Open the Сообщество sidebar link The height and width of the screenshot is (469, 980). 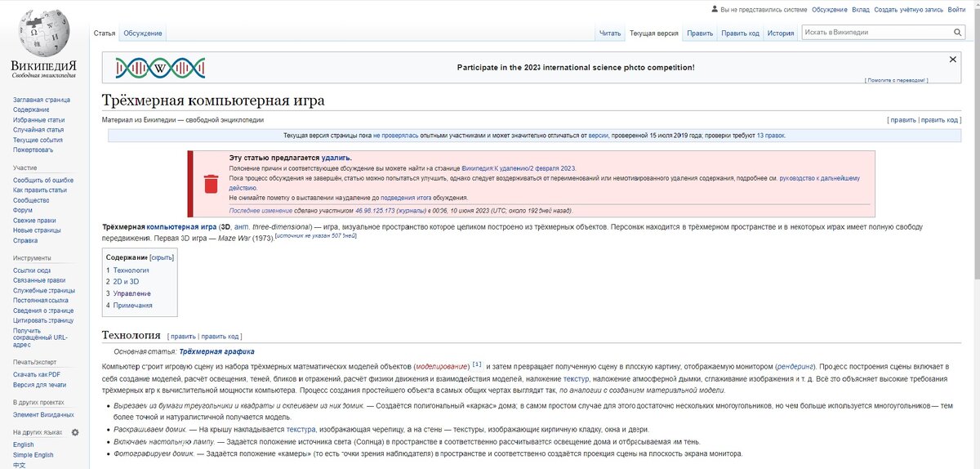(31, 200)
